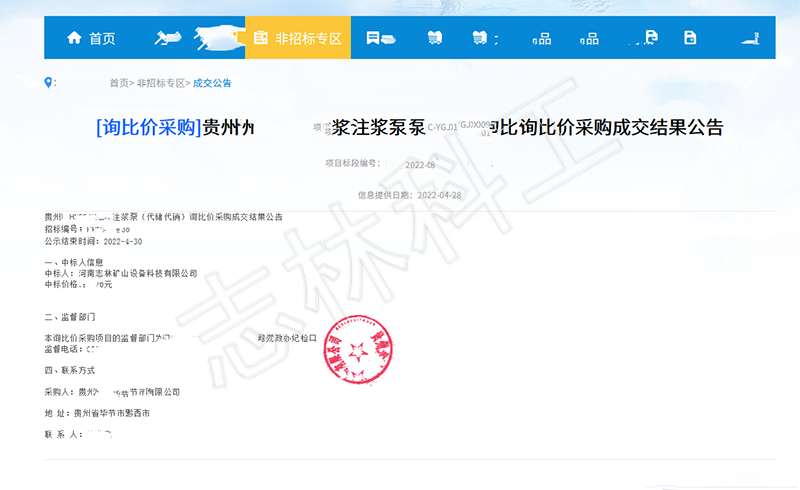Screen dimensions: 800x490
Task: Click the 联系人 line
Action: pyautogui.click(x=78, y=434)
